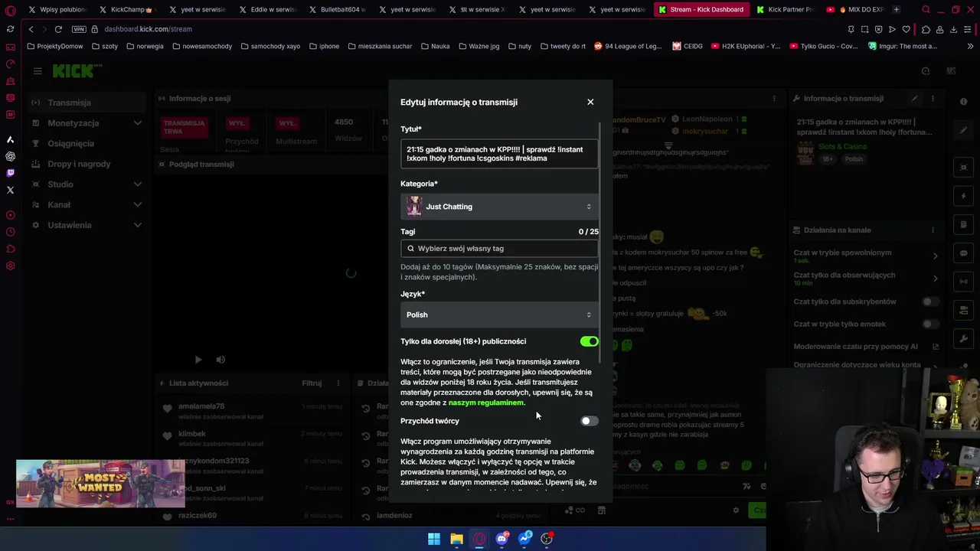Image resolution: width=980 pixels, height=551 pixels.
Task: Disable the 18+ audience only toggle
Action: pos(589,341)
